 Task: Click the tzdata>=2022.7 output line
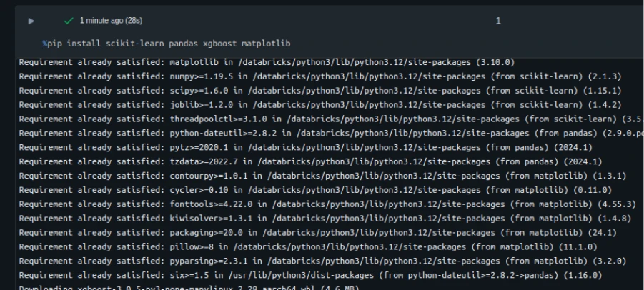300,161
